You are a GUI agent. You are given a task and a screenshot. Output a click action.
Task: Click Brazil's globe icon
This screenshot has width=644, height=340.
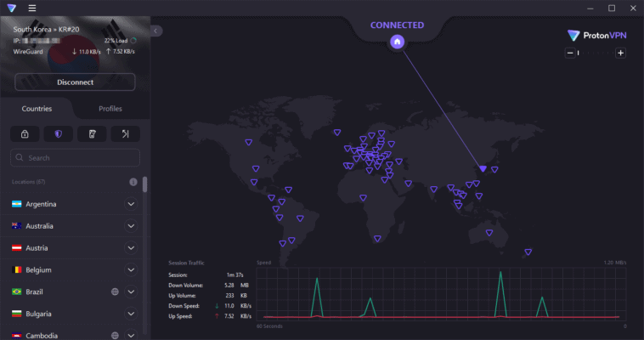pyautogui.click(x=115, y=292)
